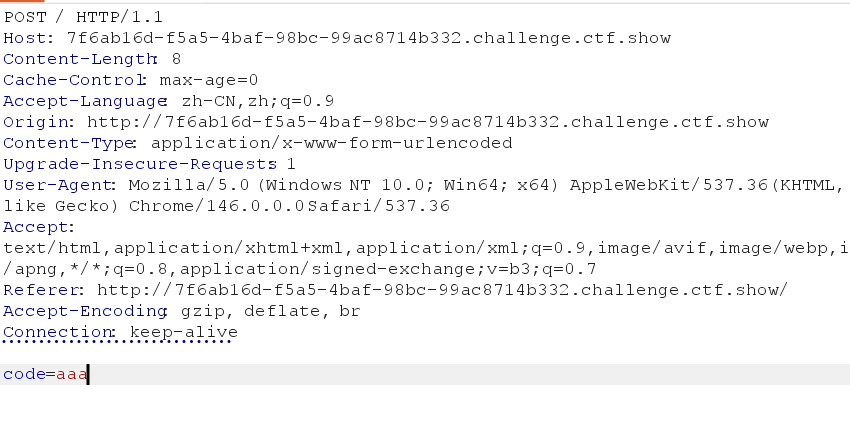Click the Accept header name
850x441 pixels.
[36, 228]
